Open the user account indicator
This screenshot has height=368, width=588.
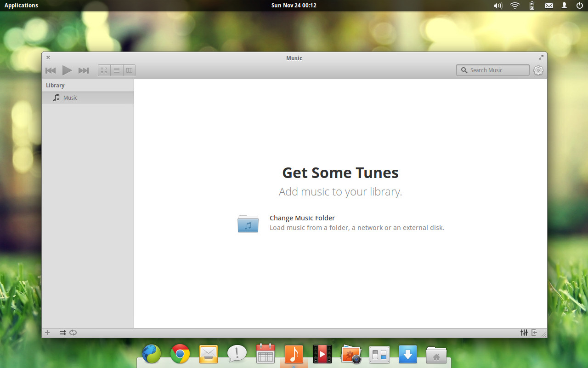[x=565, y=6]
